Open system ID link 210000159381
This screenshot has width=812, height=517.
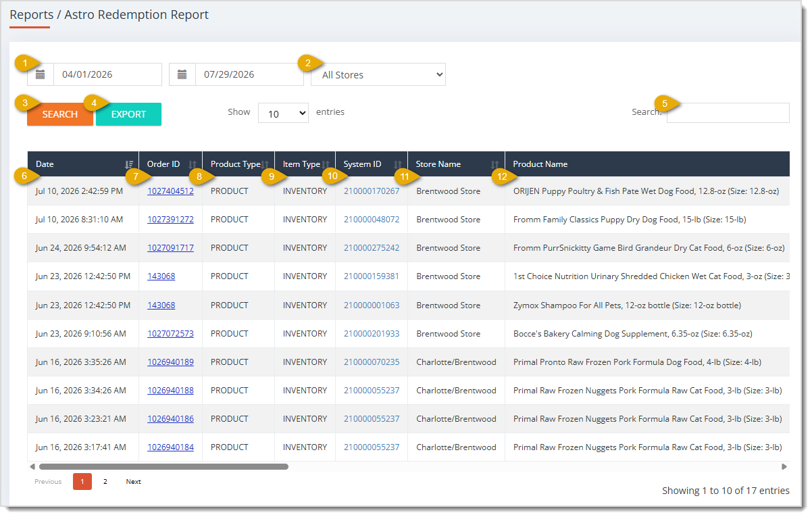372,276
